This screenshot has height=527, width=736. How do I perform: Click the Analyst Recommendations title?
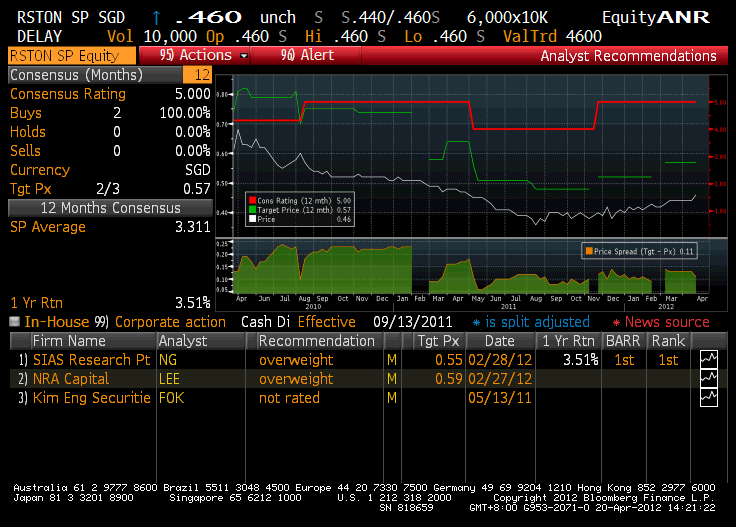[x=628, y=56]
